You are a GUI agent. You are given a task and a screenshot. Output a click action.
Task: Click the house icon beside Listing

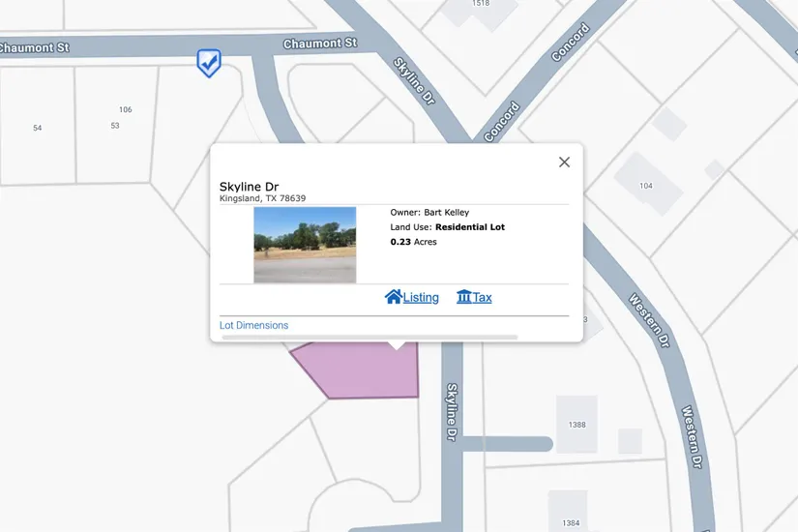tap(393, 297)
